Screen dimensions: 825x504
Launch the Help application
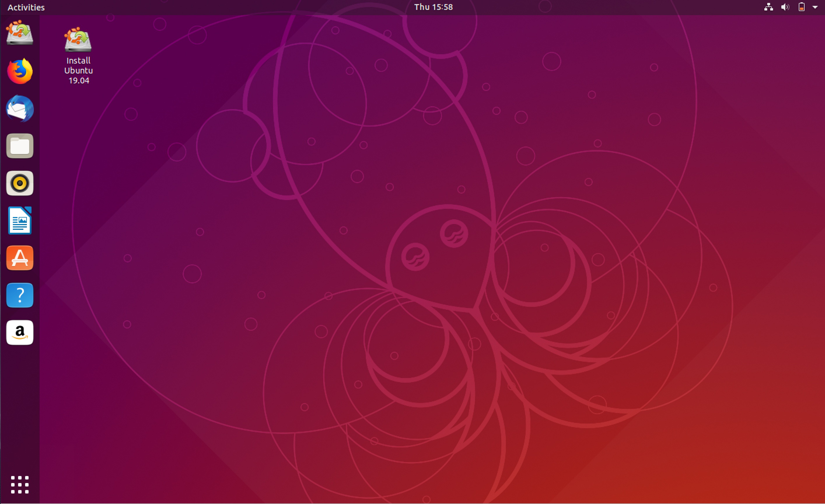click(x=20, y=295)
